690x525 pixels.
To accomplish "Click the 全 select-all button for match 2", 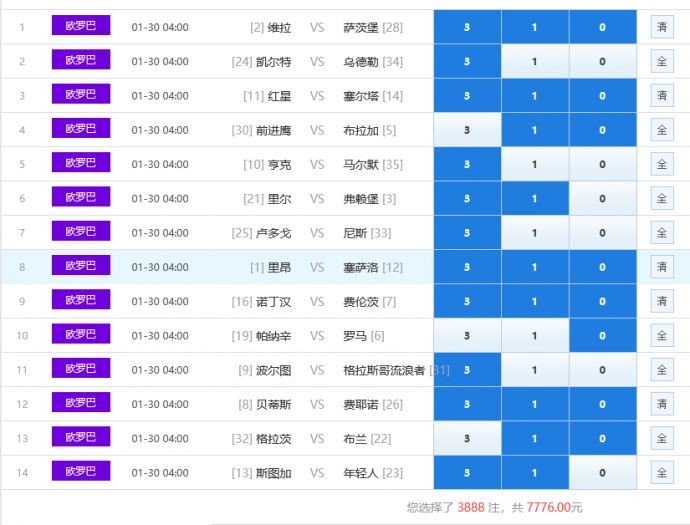I will pos(661,62).
